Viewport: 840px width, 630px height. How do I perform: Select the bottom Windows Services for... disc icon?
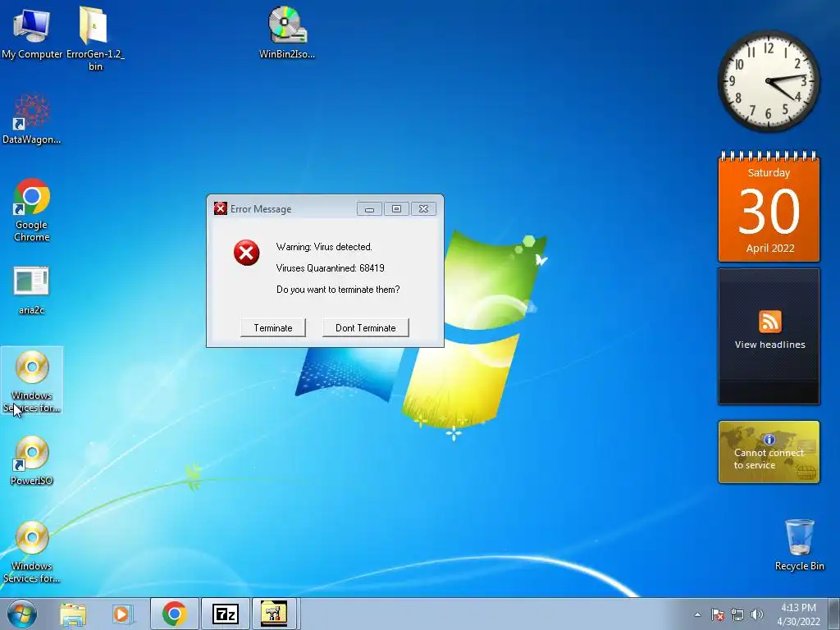click(x=32, y=552)
